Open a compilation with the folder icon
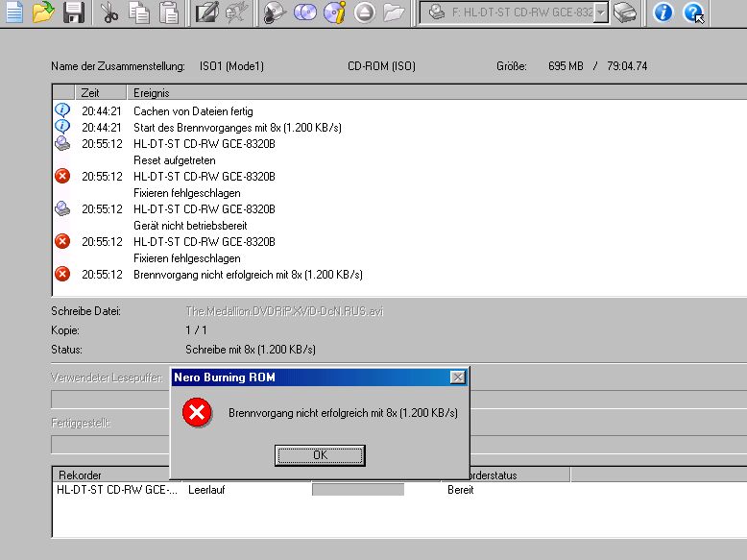 tap(43, 12)
